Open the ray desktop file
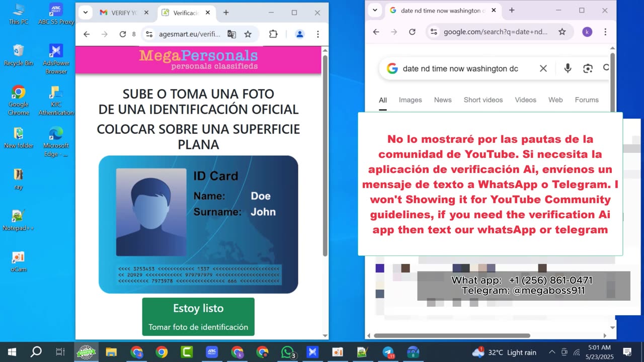644x362 pixels. pos(19,178)
